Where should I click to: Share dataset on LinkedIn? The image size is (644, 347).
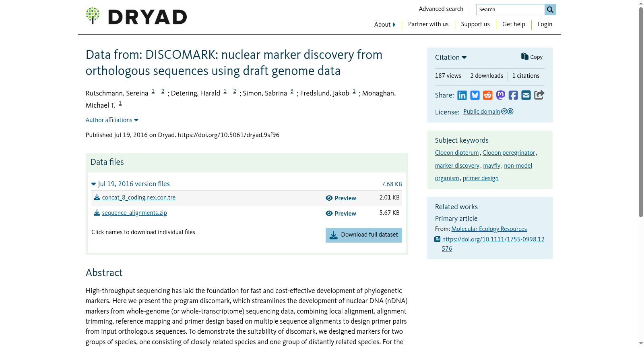[x=462, y=95]
